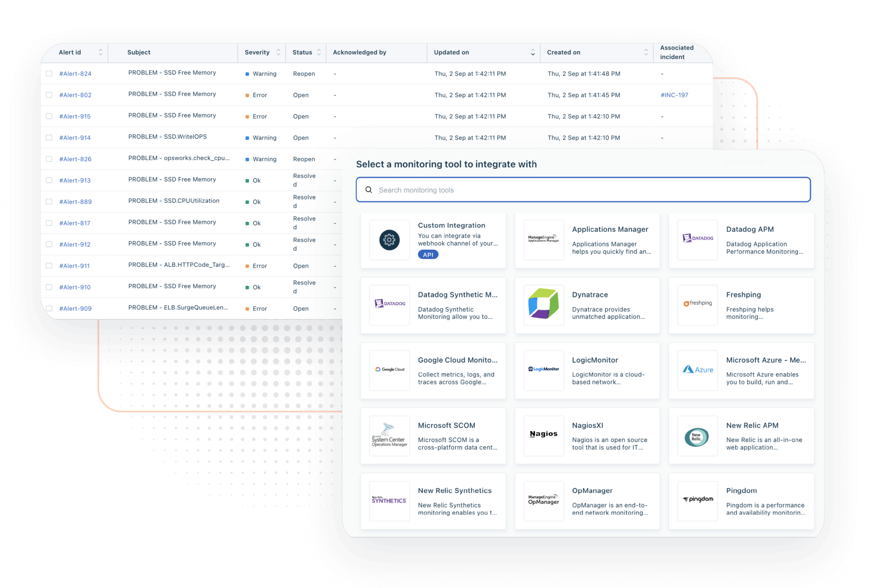Click the Dynatrace cube logo
The image size is (896, 588).
tap(543, 304)
